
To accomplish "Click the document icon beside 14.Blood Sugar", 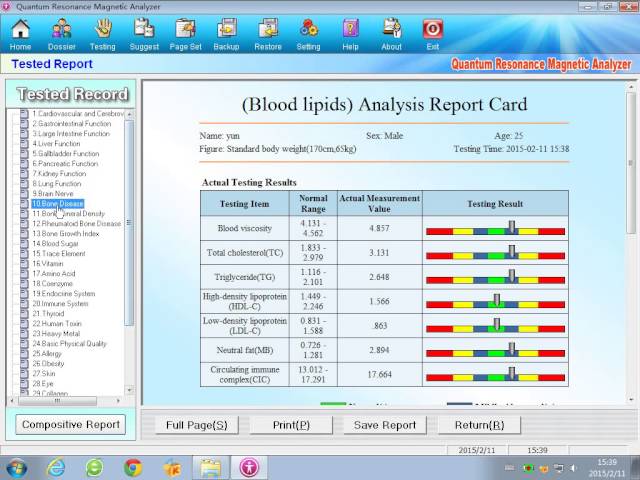I will [x=24, y=244].
